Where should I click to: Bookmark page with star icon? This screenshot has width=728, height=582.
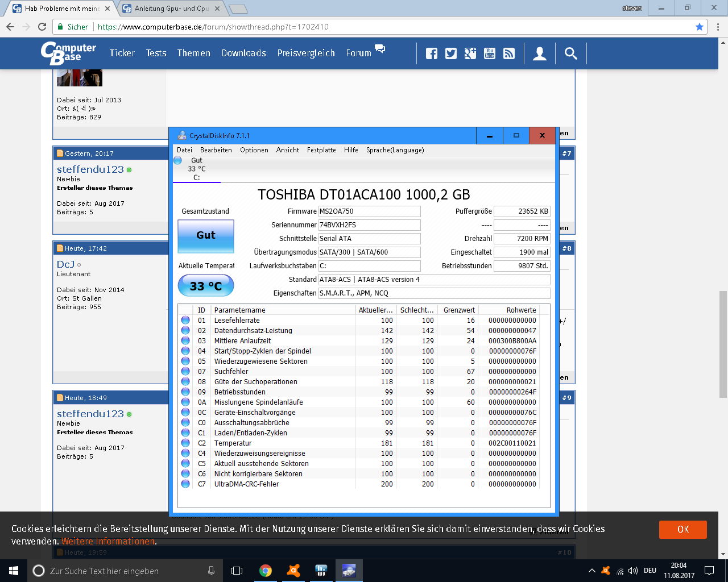[700, 27]
